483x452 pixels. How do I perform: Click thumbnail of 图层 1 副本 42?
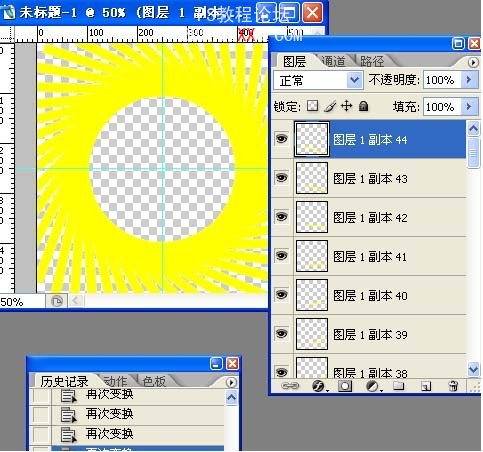coord(312,217)
